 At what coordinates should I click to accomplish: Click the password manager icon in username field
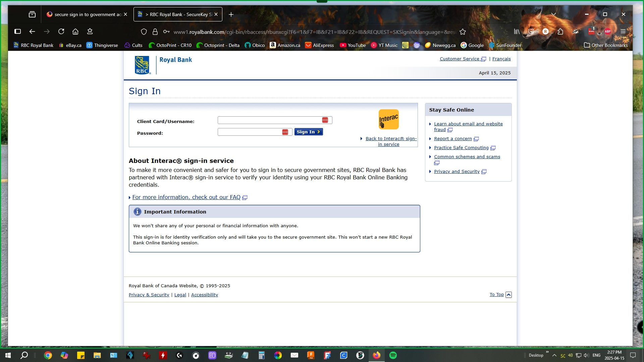[x=325, y=120]
